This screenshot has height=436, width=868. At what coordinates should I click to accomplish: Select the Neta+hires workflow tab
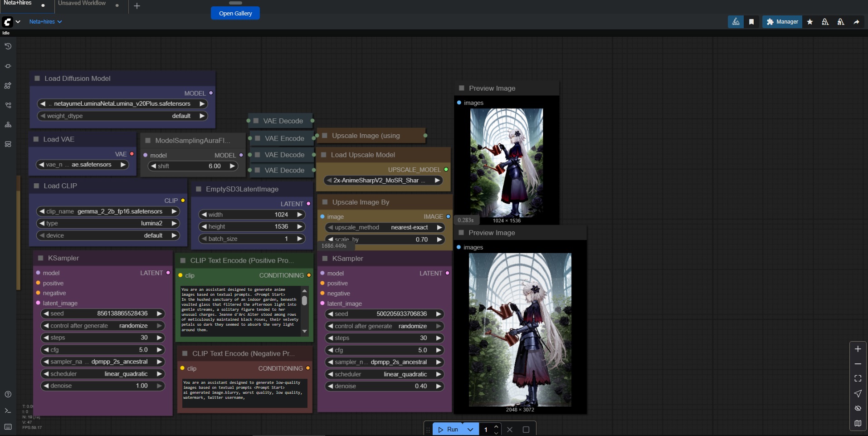coord(18,4)
